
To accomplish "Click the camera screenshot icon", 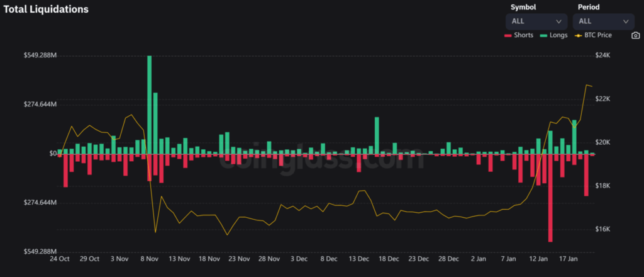I will pyautogui.click(x=635, y=36).
